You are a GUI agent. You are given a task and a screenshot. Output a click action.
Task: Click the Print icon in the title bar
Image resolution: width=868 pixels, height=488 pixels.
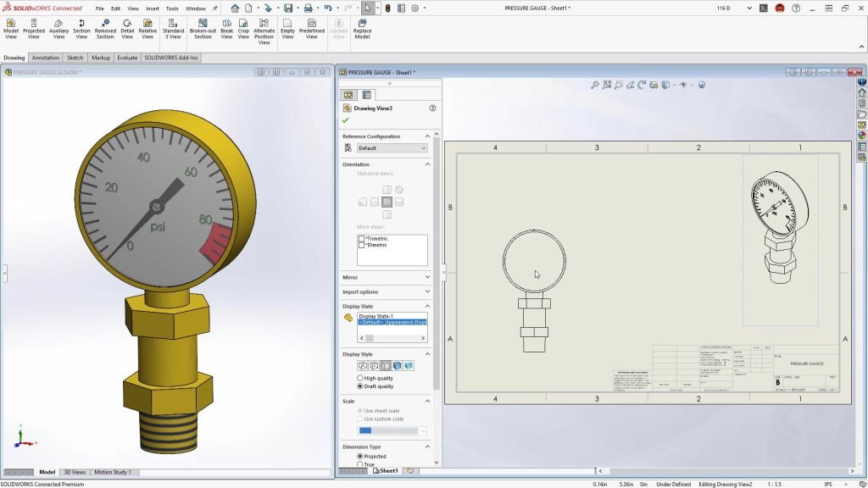click(309, 8)
